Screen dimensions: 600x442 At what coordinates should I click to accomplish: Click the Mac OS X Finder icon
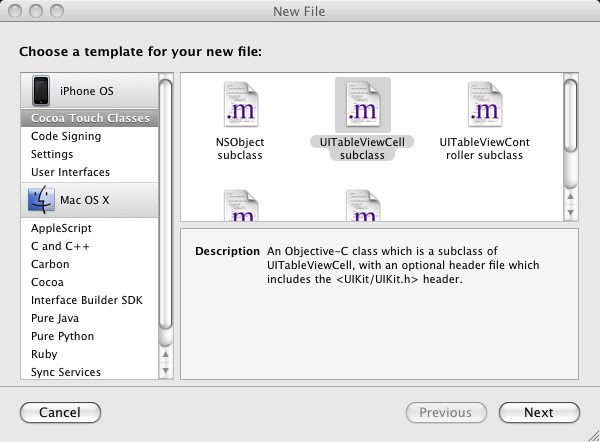pyautogui.click(x=41, y=200)
